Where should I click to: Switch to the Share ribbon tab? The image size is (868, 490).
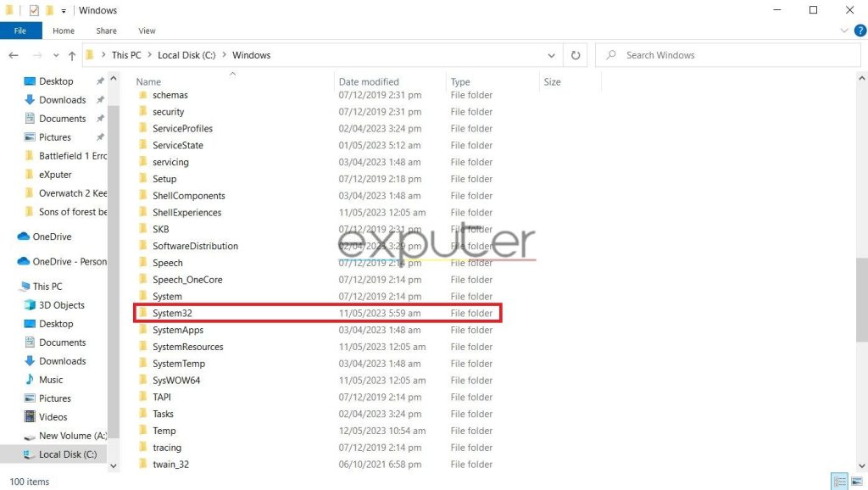[x=106, y=31]
